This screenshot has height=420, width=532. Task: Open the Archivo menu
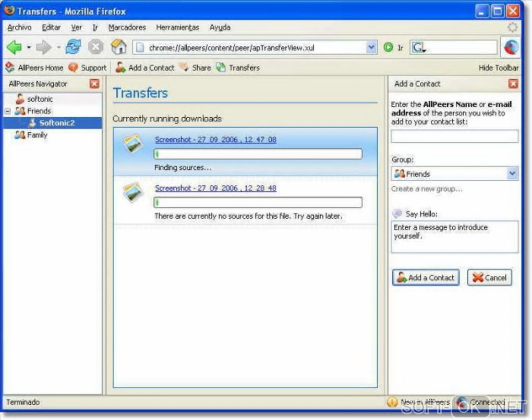point(19,27)
